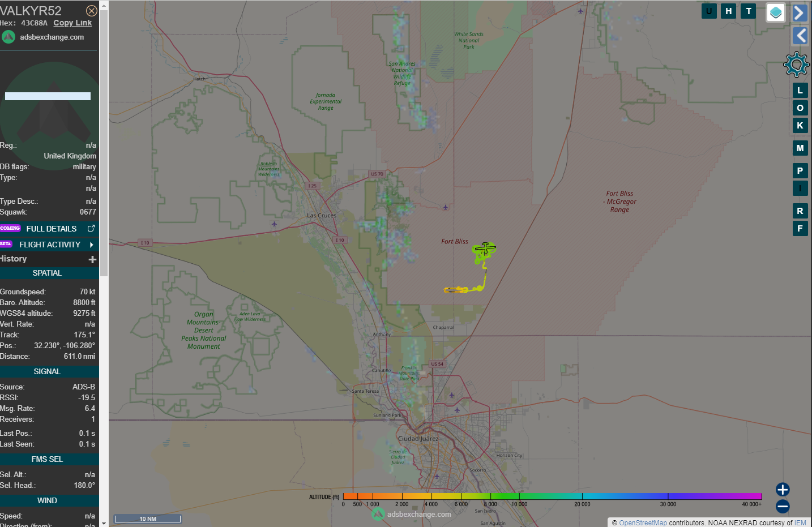Click the 10 NM scale bar
Screen dimensions: 812x527
tap(148, 519)
